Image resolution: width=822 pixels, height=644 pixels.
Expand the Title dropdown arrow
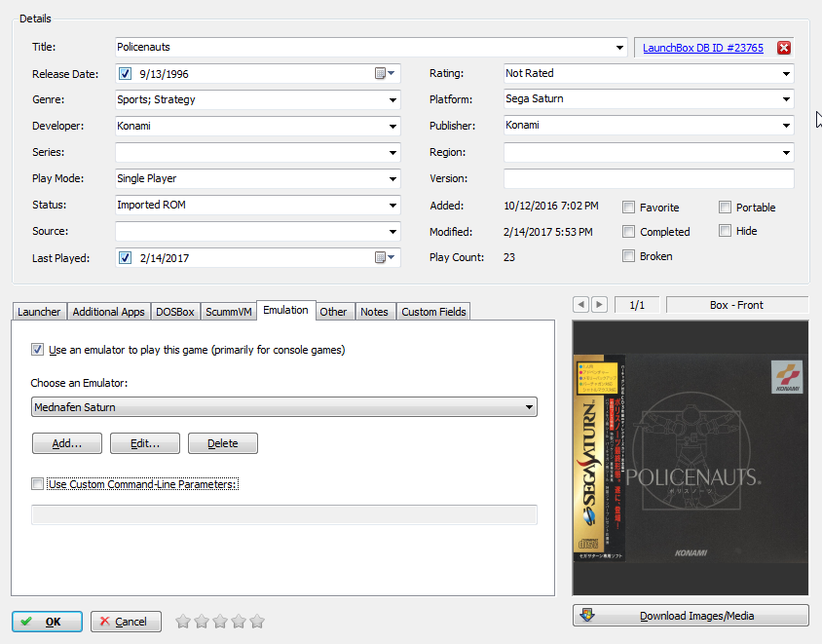[x=619, y=47]
